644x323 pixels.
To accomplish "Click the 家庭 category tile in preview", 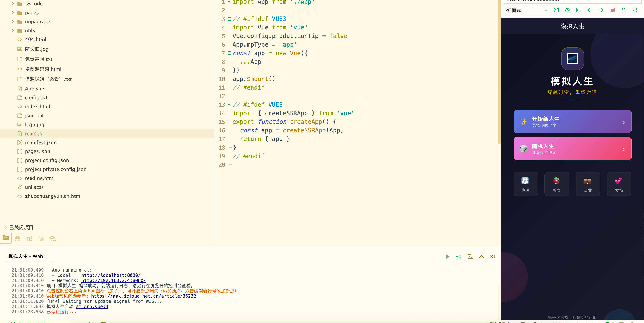I will click(x=525, y=184).
